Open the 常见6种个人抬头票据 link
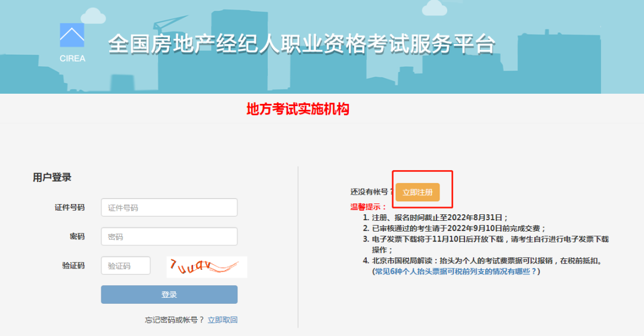 pos(456,272)
